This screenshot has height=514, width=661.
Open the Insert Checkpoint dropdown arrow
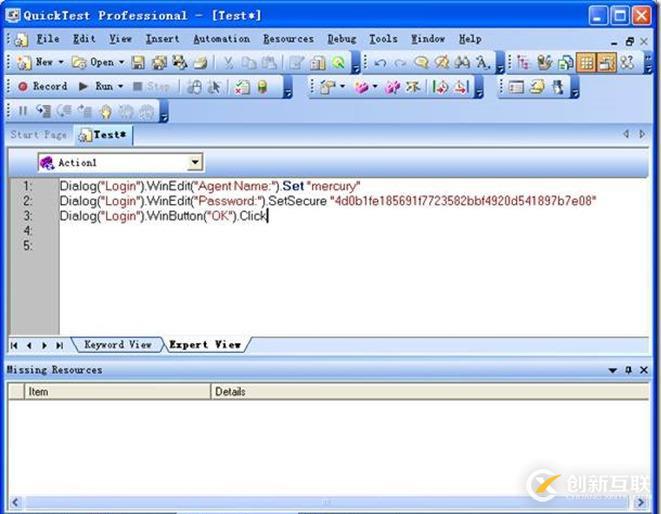(x=342, y=86)
